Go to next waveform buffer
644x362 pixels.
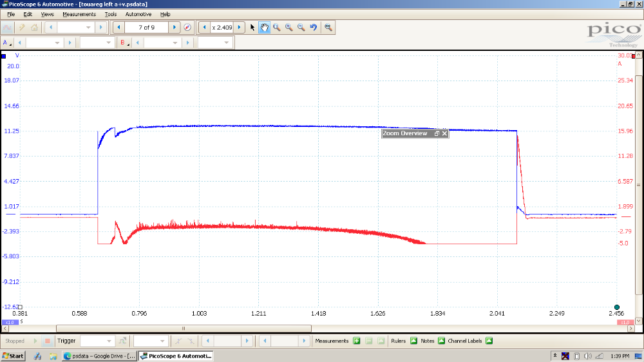point(174,28)
